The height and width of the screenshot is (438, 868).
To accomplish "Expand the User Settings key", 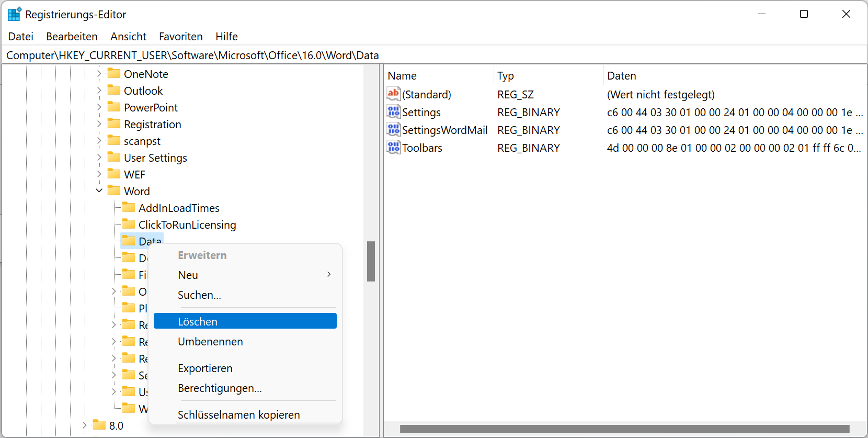I will [99, 158].
